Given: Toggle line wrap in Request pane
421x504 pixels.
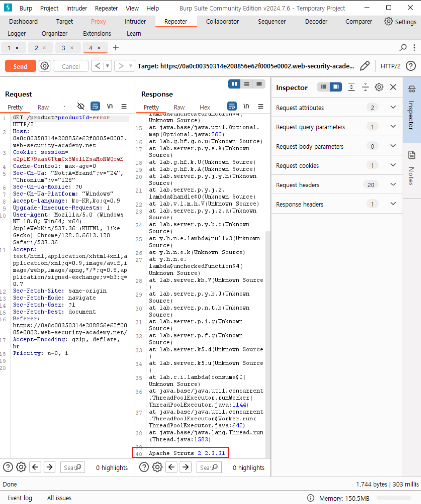Looking at the screenshot, I should [95, 106].
